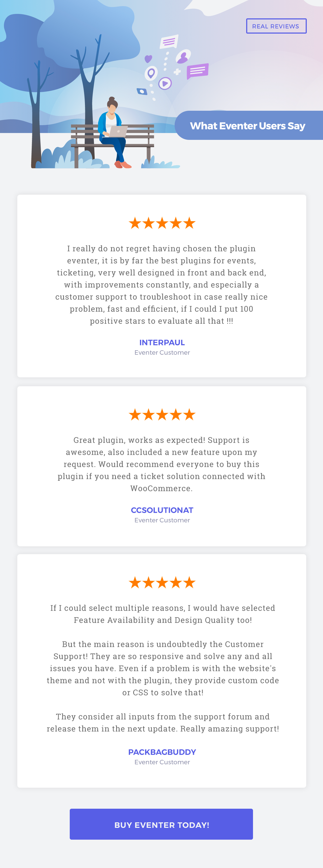Click the REAL REVIEWS outlined button
This screenshot has width=323, height=868.
pos(276,26)
